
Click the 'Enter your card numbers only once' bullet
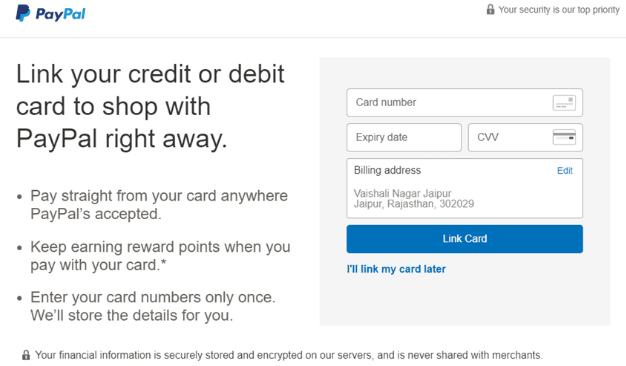pyautogui.click(x=153, y=306)
